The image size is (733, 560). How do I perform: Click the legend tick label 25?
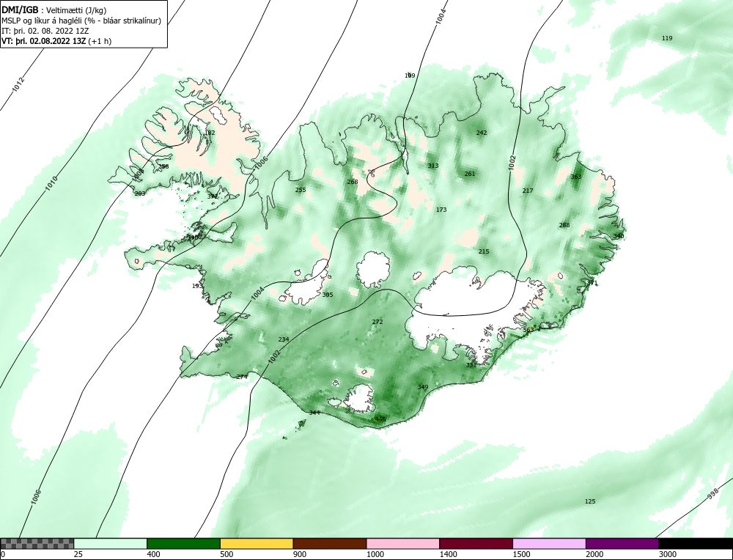78,554
